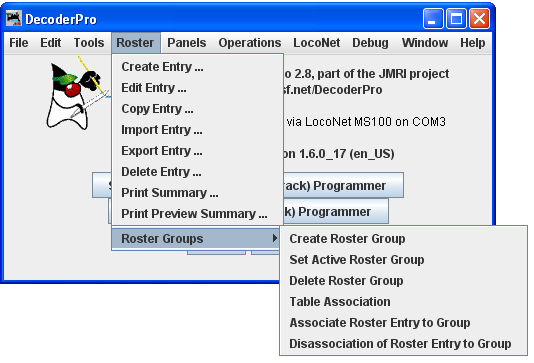Open the Debug menu
This screenshot has width=534, height=363.
click(x=370, y=43)
